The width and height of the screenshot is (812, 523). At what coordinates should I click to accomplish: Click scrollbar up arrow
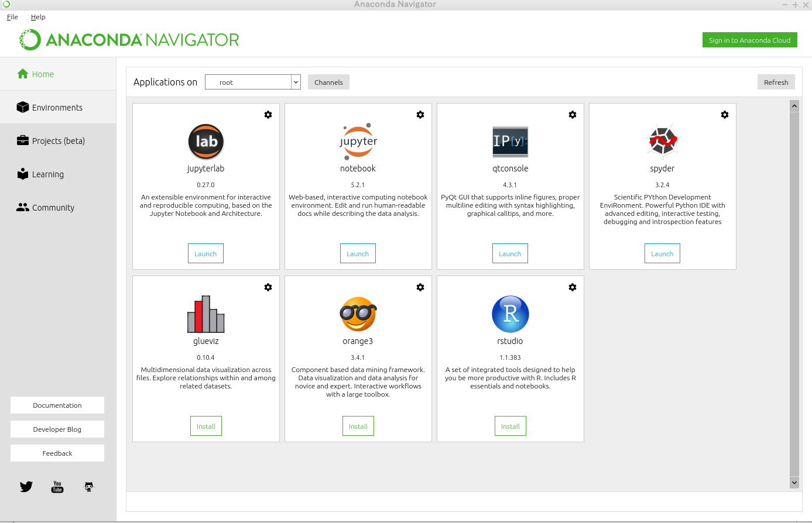point(794,106)
